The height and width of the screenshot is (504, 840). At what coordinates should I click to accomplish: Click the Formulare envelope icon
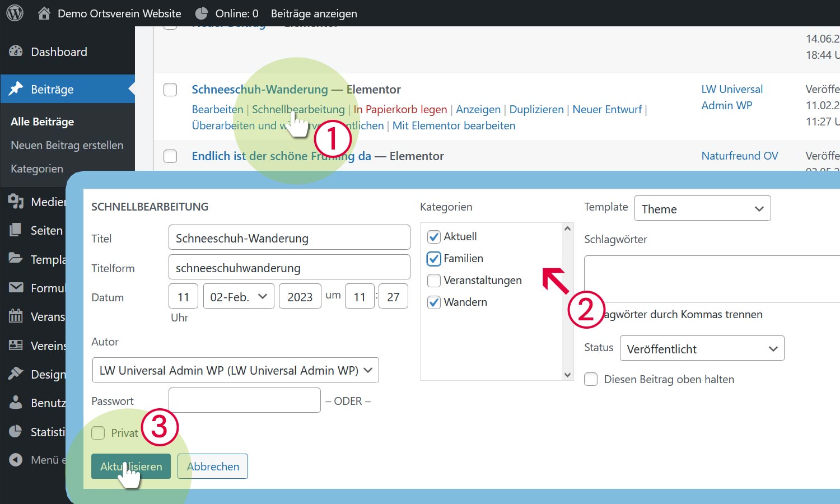15,288
